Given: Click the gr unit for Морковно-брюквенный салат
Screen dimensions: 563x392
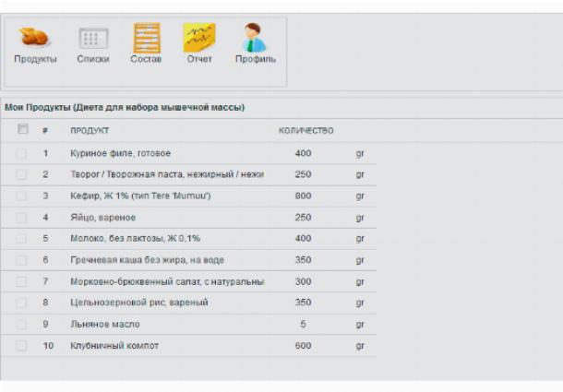Looking at the screenshot, I should pyautogui.click(x=360, y=282).
